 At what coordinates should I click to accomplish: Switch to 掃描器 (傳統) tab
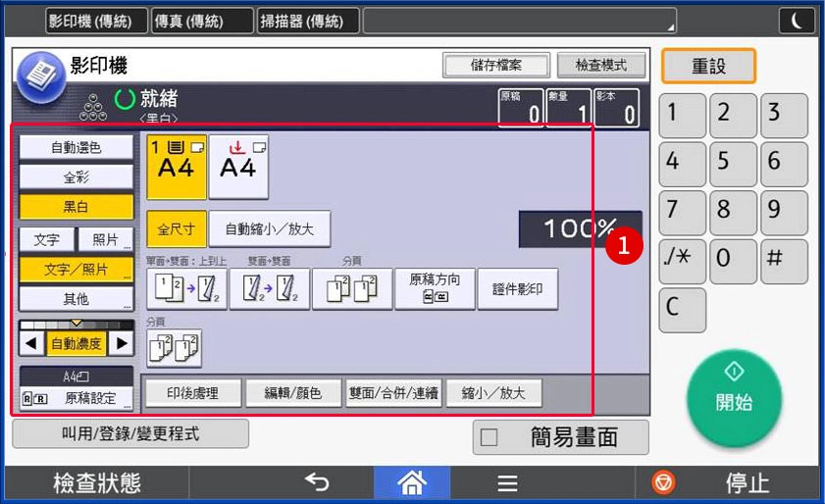[x=308, y=21]
